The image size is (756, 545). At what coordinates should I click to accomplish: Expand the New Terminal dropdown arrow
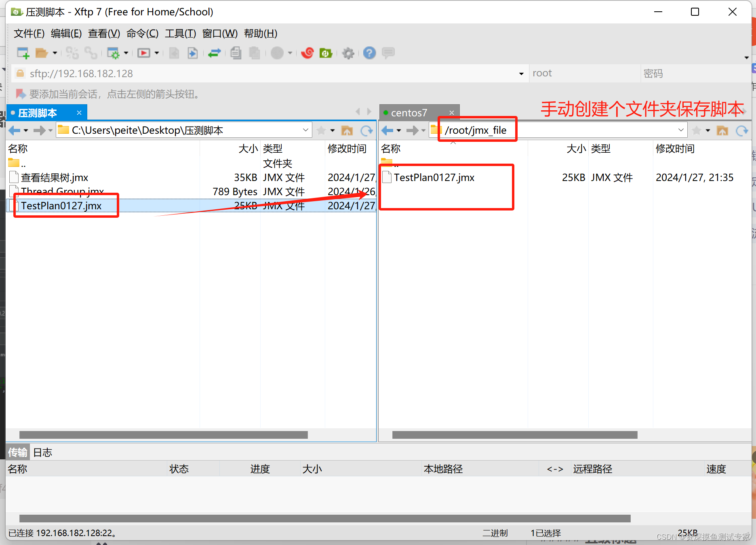tap(157, 53)
